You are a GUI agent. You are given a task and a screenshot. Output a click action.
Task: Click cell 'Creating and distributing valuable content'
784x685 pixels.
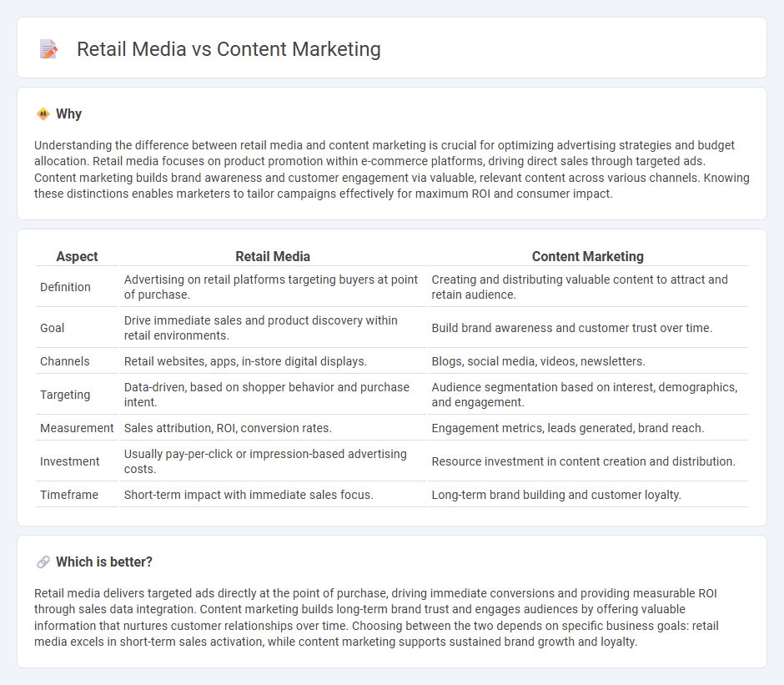[x=587, y=287]
